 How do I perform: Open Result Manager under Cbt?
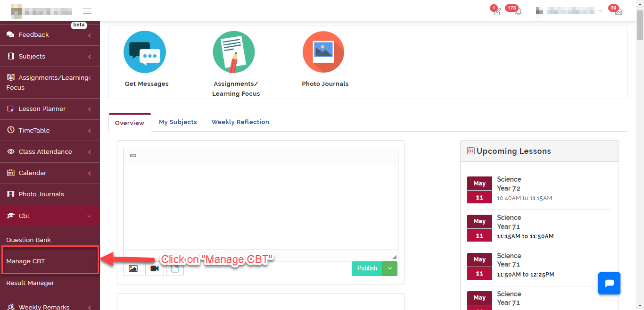click(30, 283)
